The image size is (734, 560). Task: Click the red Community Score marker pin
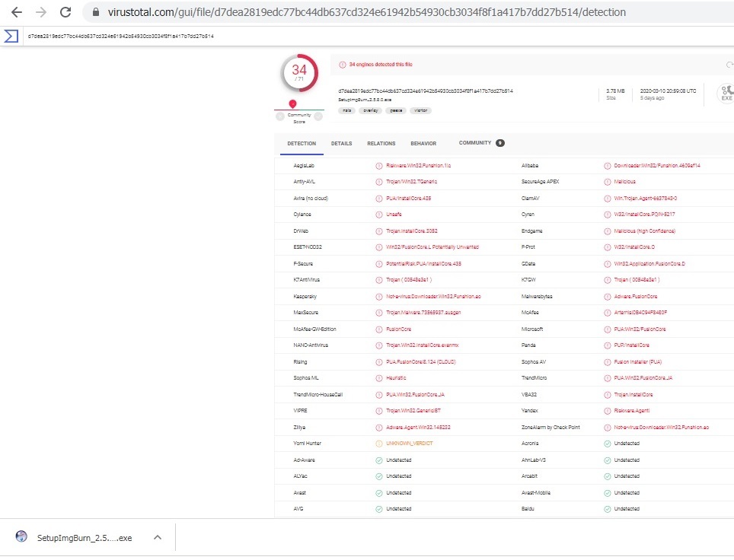pyautogui.click(x=292, y=104)
